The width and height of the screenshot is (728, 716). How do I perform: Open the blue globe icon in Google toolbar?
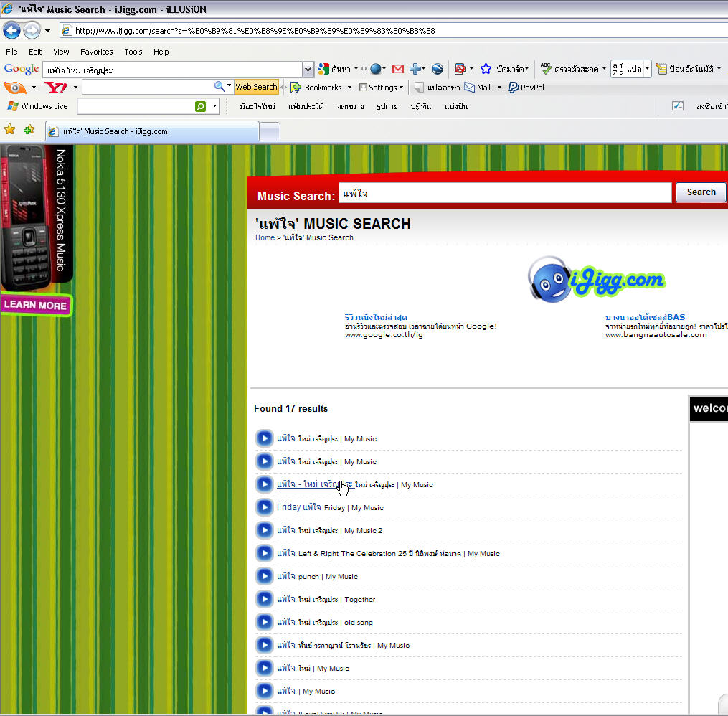point(376,69)
